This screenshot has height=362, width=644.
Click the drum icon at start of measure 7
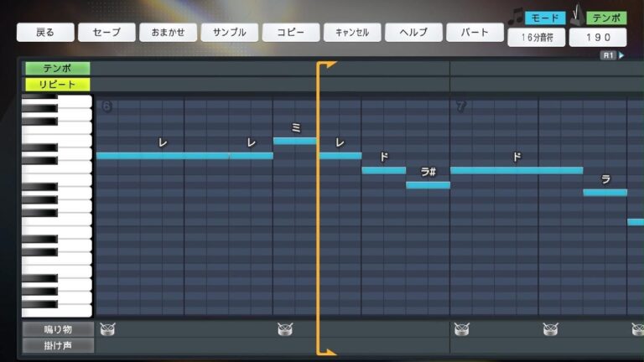pos(461,329)
